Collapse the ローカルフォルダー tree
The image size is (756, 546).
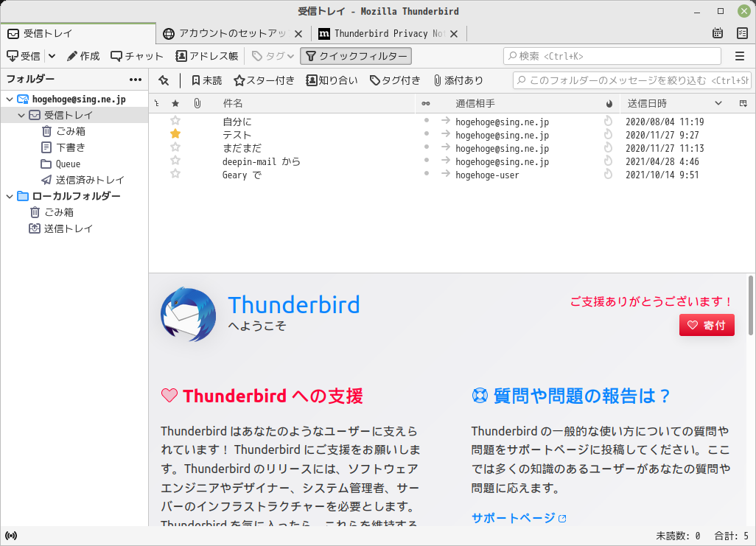point(9,196)
